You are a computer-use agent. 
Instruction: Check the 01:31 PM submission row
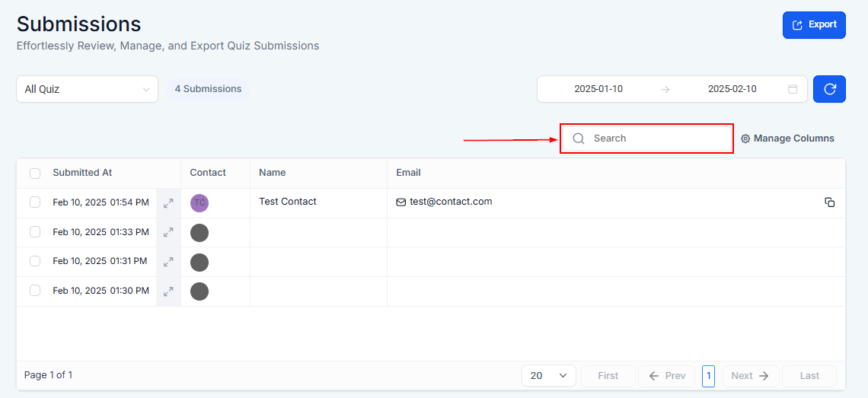point(35,261)
